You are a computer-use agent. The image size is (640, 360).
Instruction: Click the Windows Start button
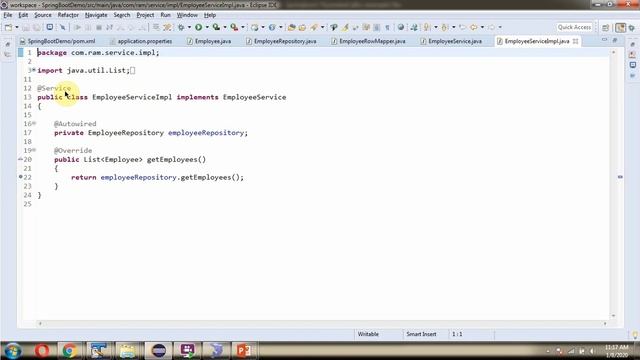pos(13,350)
